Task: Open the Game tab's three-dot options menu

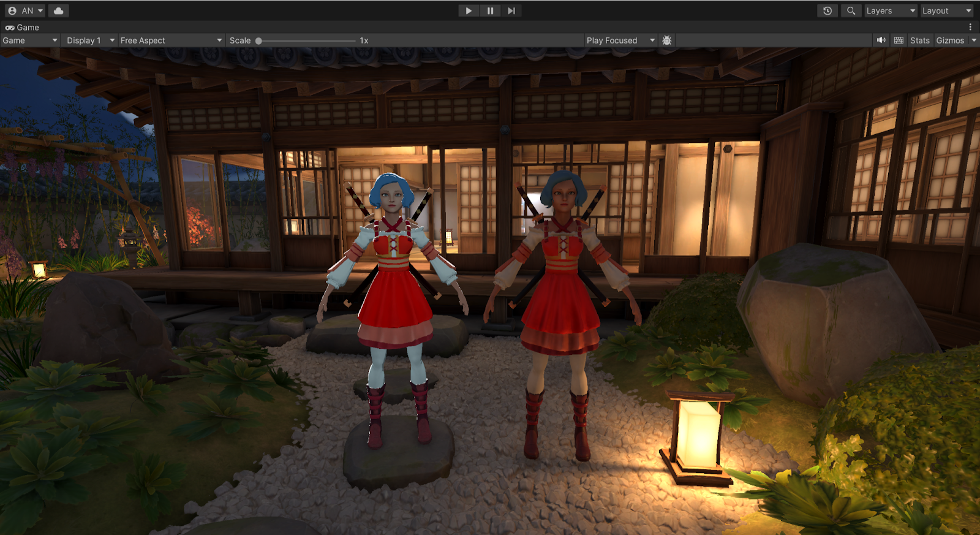Action: pos(970,27)
